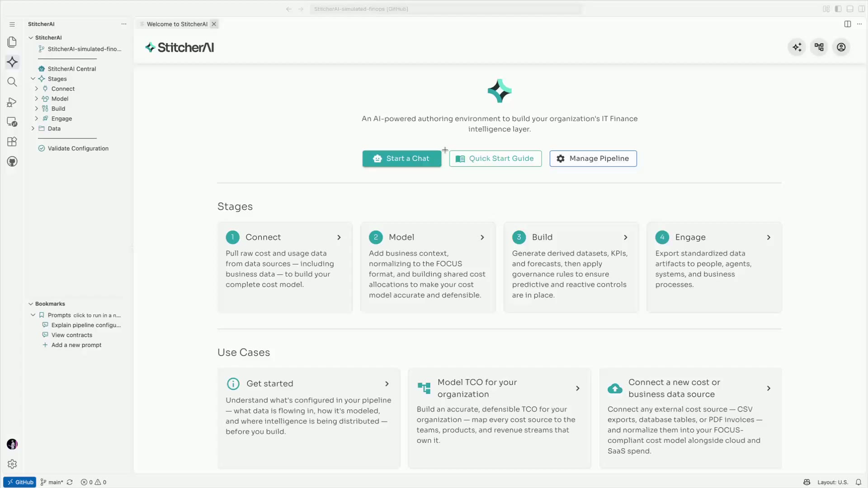The width and height of the screenshot is (868, 488).
Task: Open the editor more actions ellipsis
Action: pos(859,24)
